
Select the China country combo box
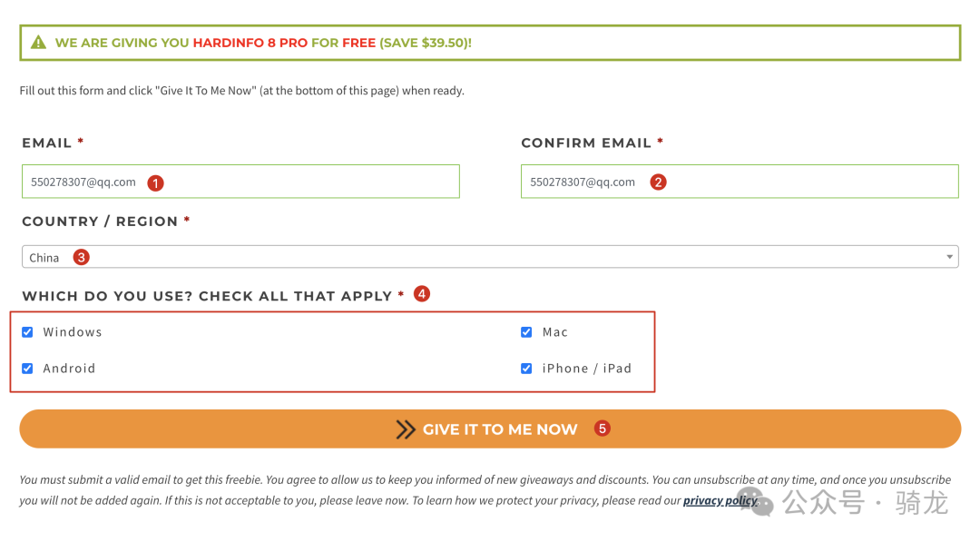(x=490, y=257)
